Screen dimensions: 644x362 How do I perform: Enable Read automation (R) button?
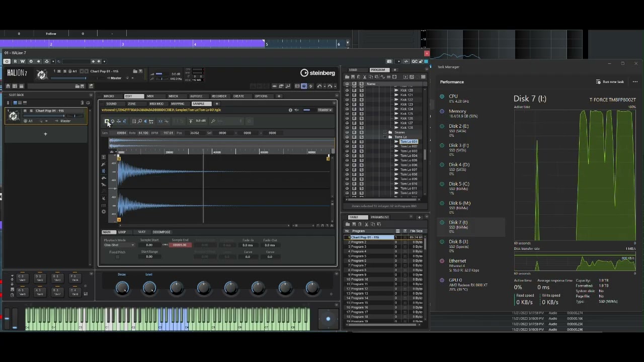pos(15,61)
